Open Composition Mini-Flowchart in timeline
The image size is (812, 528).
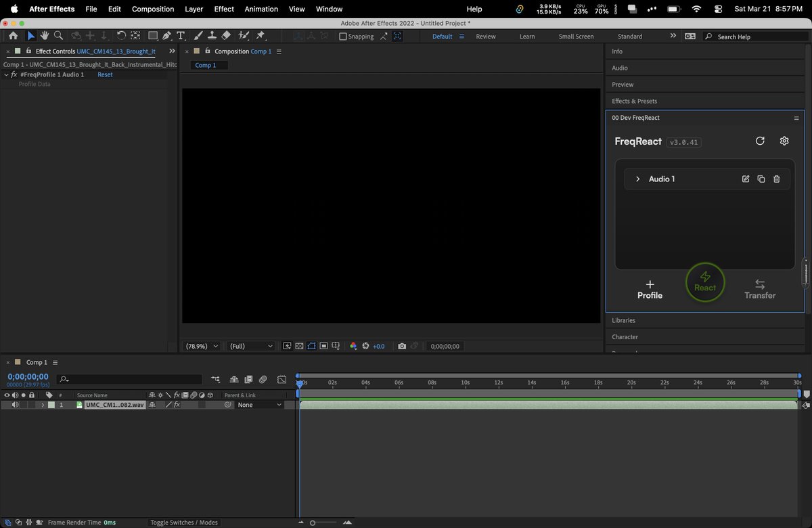(216, 380)
